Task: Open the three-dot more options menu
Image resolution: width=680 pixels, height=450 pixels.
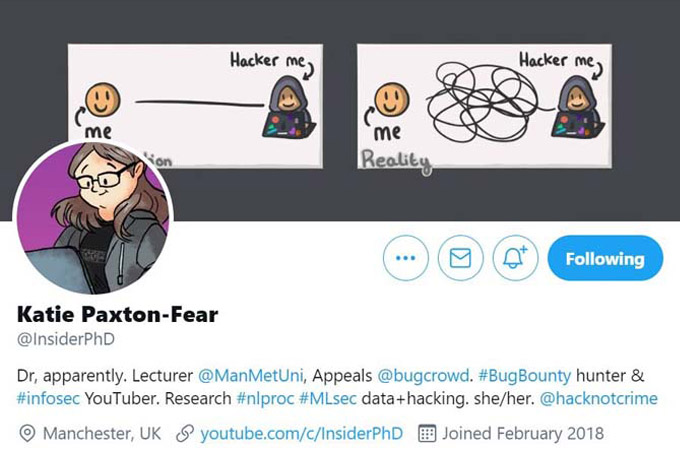Action: pyautogui.click(x=405, y=258)
